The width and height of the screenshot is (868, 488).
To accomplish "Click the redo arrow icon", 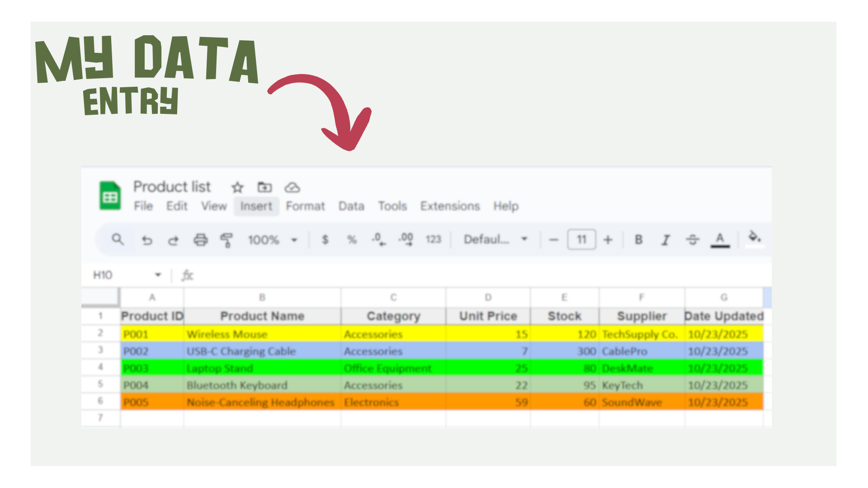I will pyautogui.click(x=173, y=240).
